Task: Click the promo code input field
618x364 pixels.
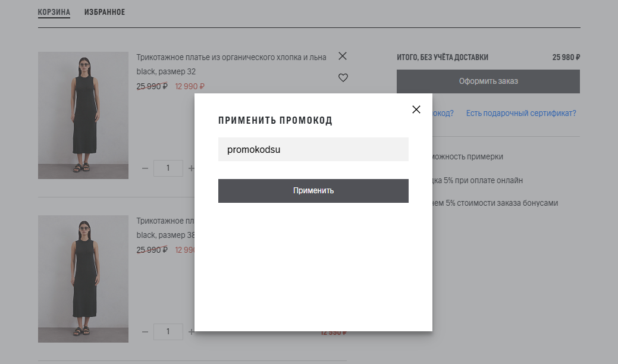Action: tap(313, 149)
